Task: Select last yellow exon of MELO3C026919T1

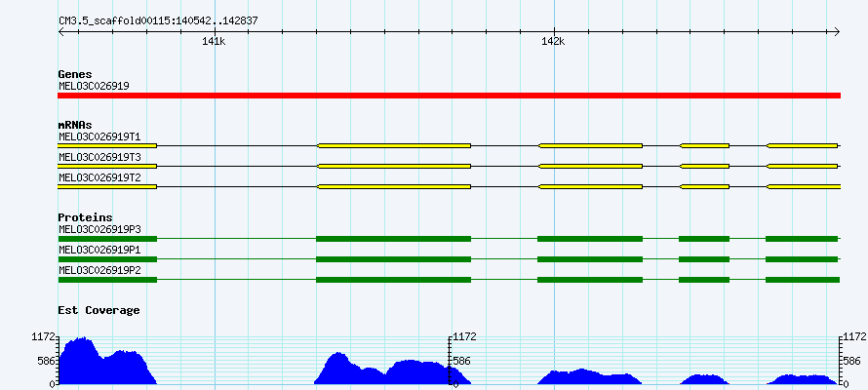Action: click(x=802, y=145)
